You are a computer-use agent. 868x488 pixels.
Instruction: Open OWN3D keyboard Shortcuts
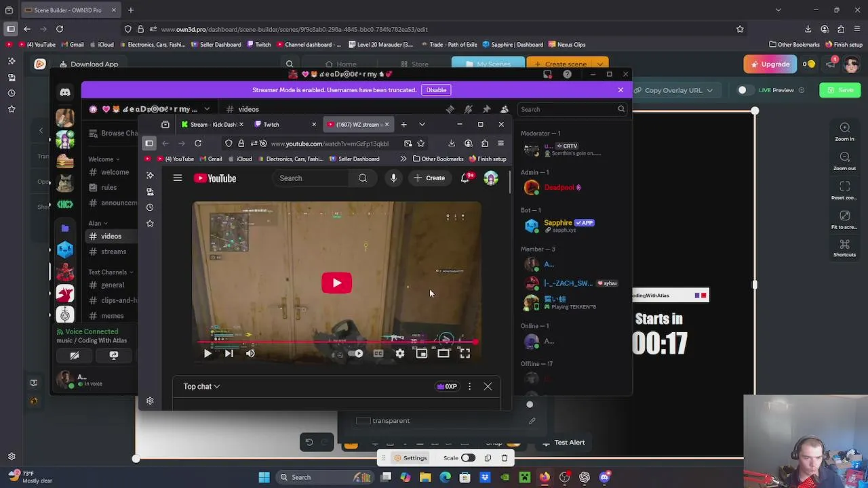844,248
